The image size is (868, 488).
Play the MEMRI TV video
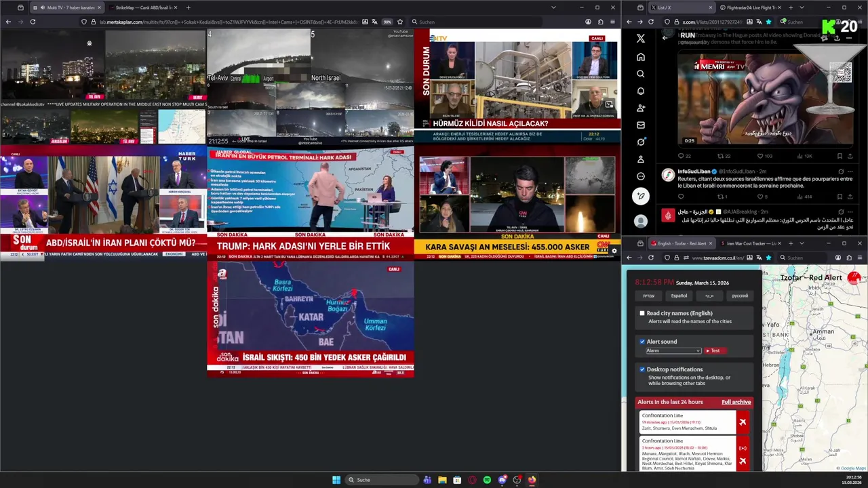765,98
